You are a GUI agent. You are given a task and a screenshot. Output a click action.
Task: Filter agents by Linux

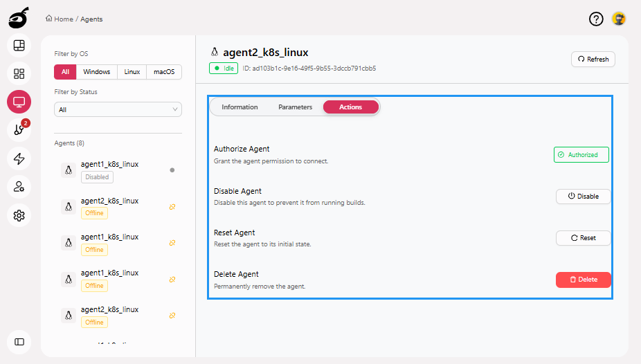point(132,72)
